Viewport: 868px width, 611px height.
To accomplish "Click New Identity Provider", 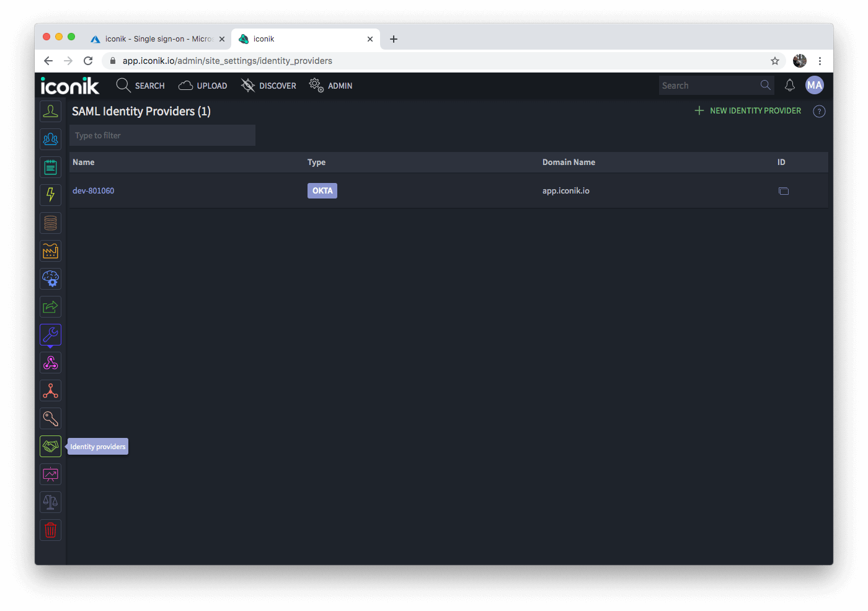I will click(x=747, y=110).
